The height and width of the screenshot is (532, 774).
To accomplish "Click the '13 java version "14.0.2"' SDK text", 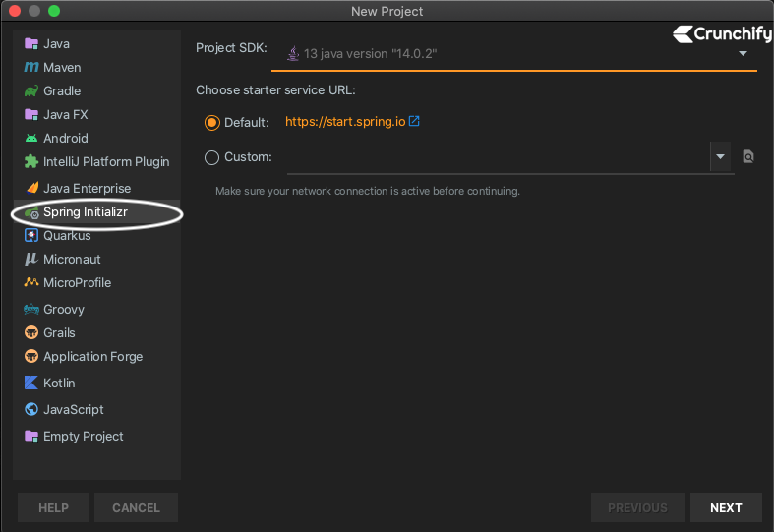I will [x=370, y=53].
